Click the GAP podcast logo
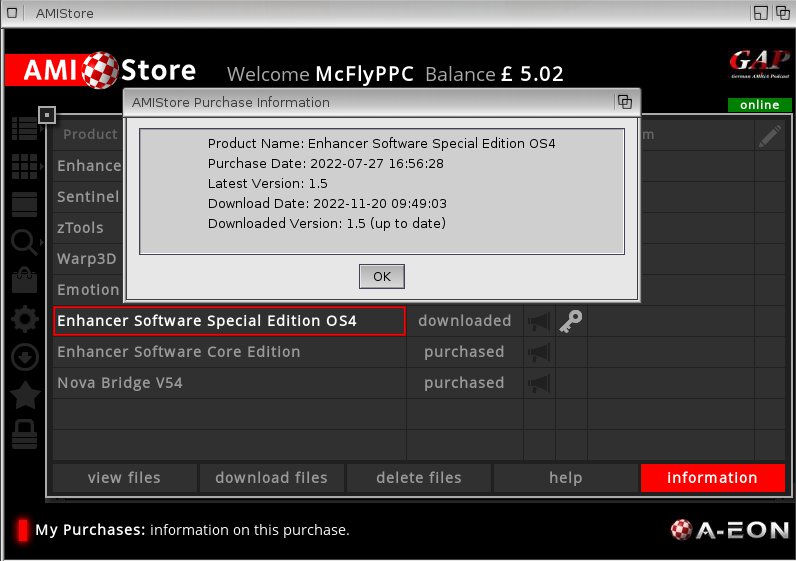This screenshot has width=796, height=561. (x=760, y=64)
